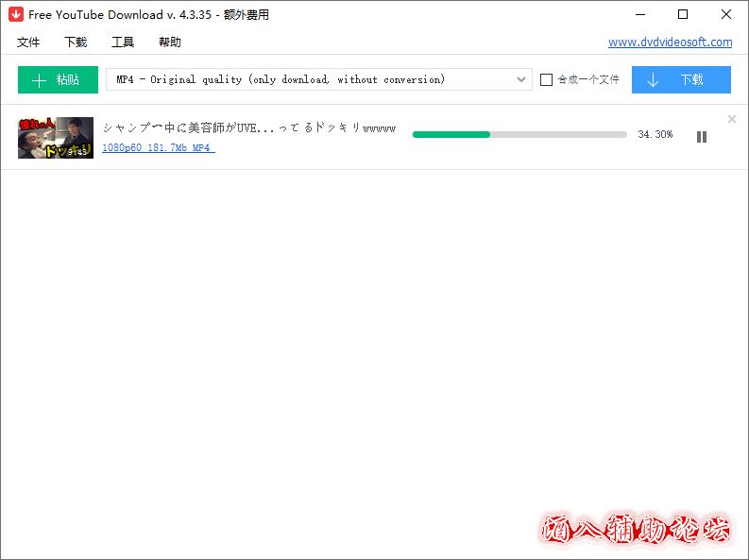Remove the video from the download list
Image resolution: width=749 pixels, height=560 pixels.
coord(731,119)
